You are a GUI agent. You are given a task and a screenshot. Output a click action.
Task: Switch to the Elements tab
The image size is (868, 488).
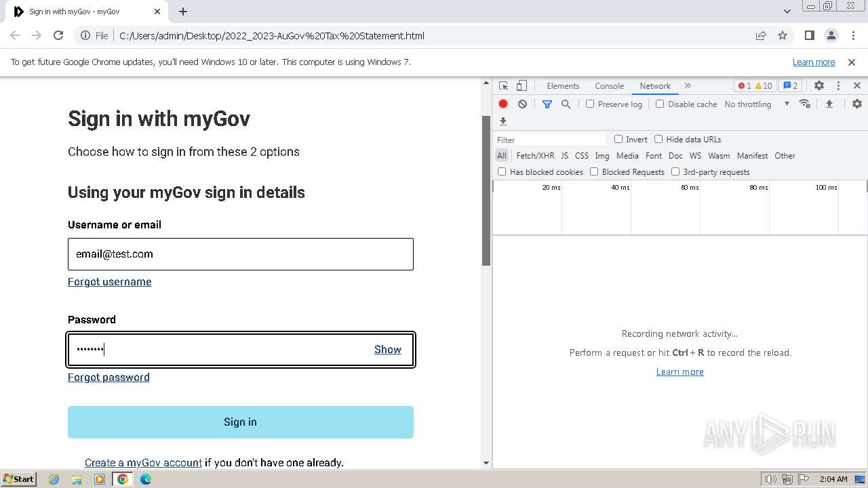pyautogui.click(x=563, y=86)
